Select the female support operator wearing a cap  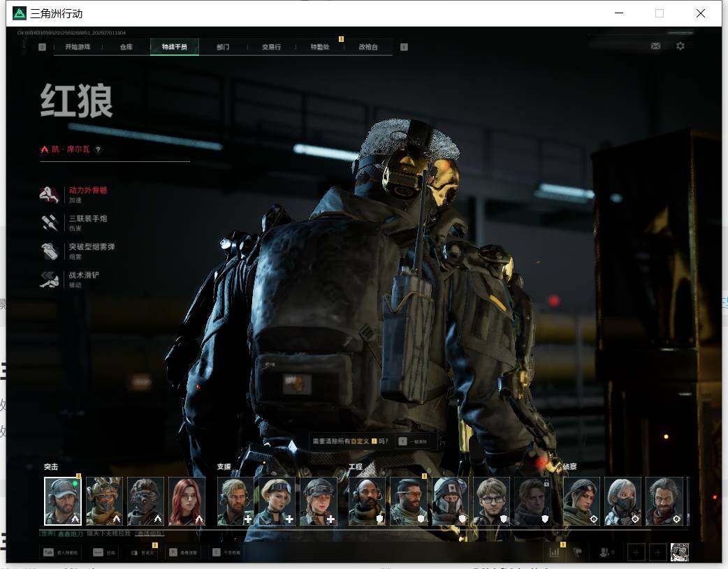pyautogui.click(x=319, y=501)
